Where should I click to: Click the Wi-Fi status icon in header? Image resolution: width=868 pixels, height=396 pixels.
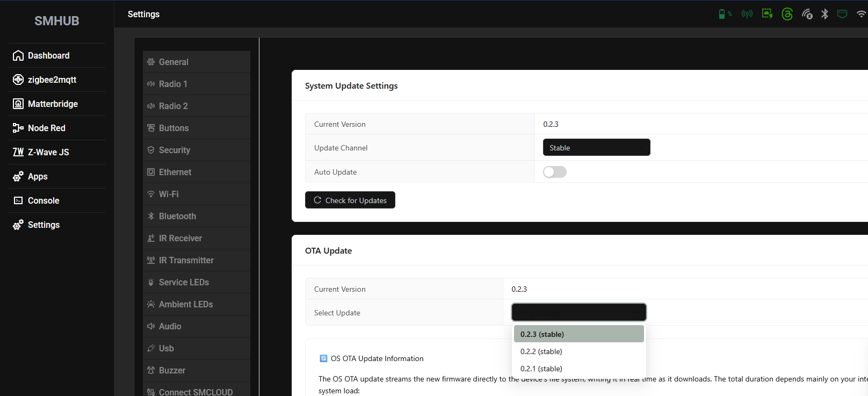click(861, 15)
